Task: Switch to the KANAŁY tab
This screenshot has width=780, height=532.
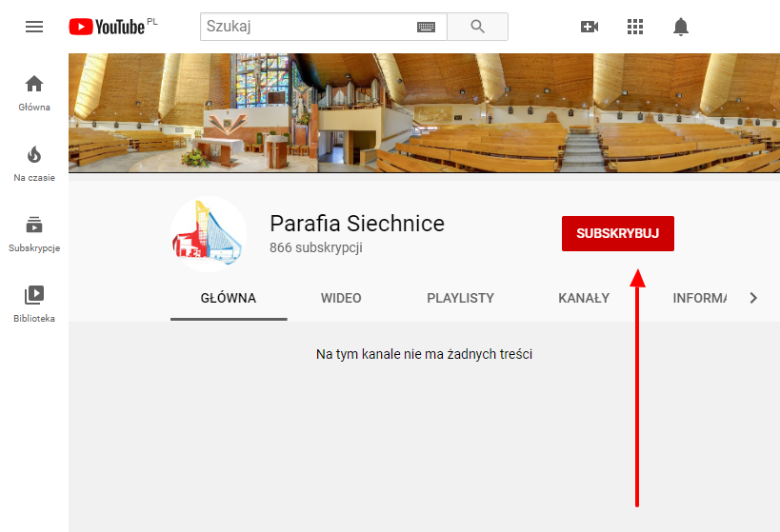Action: coord(584,298)
